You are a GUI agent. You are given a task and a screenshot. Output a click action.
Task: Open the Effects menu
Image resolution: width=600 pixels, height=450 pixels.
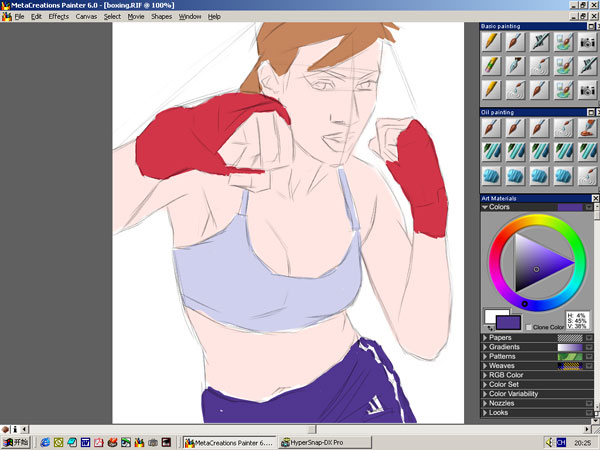(x=58, y=17)
